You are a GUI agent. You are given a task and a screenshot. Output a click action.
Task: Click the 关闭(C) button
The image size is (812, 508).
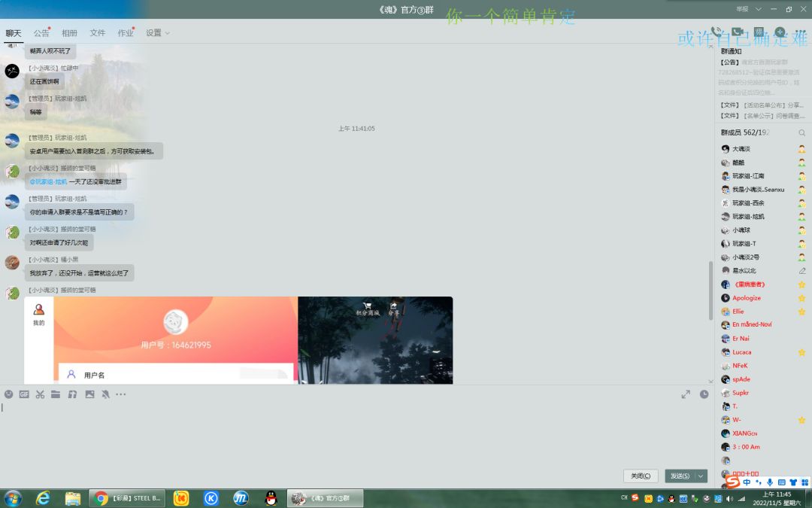pos(641,476)
